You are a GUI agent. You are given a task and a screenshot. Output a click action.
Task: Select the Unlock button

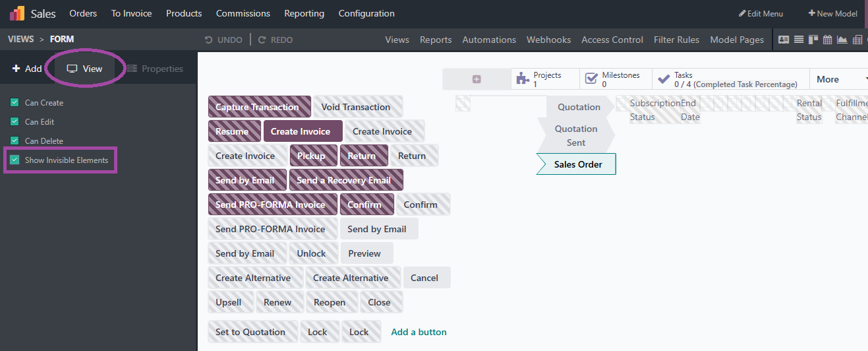tap(314, 253)
